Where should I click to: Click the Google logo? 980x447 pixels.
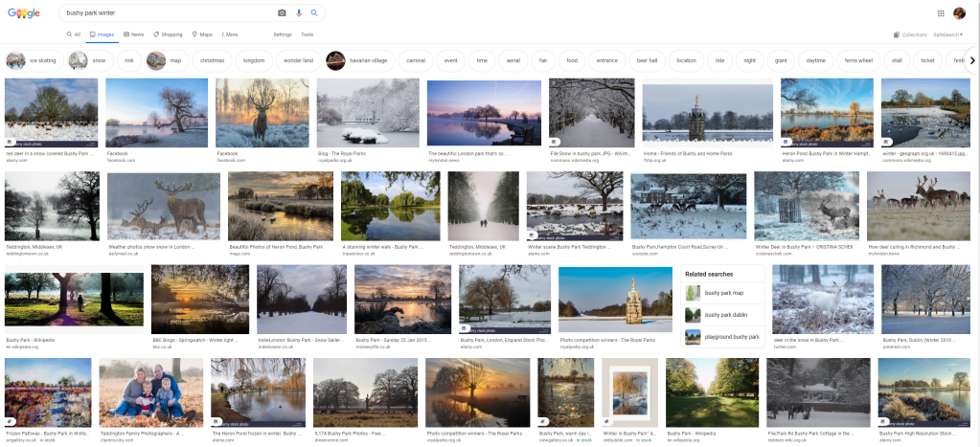(24, 13)
